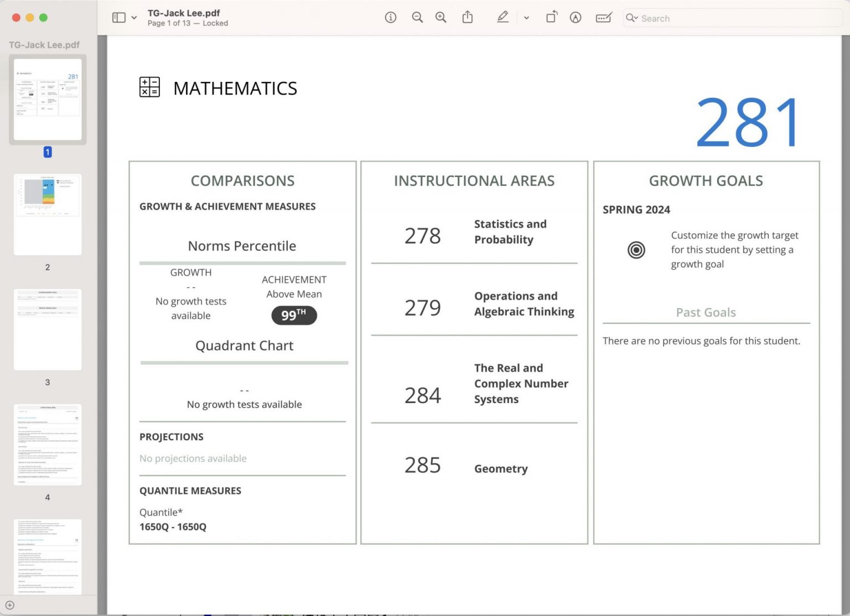Show the Markup toolbar

576,18
